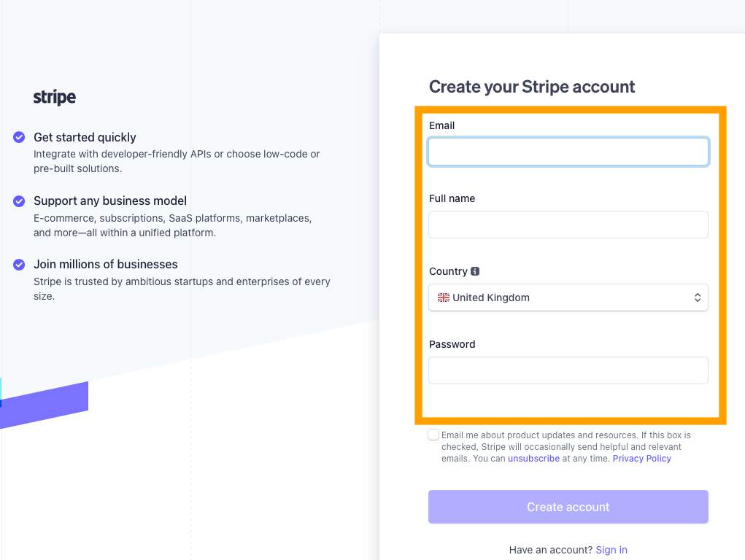Click the Full name label
The image size is (745, 560).
point(452,198)
